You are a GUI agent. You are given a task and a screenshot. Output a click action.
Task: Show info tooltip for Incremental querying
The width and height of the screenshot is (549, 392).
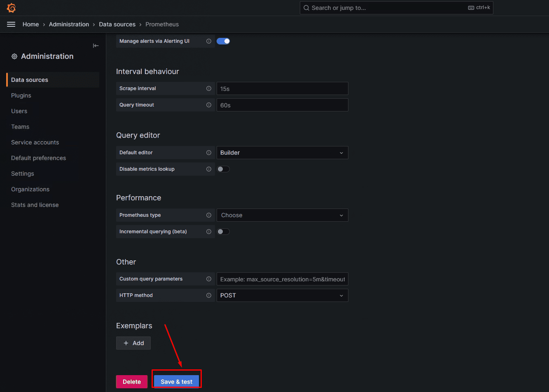(209, 232)
